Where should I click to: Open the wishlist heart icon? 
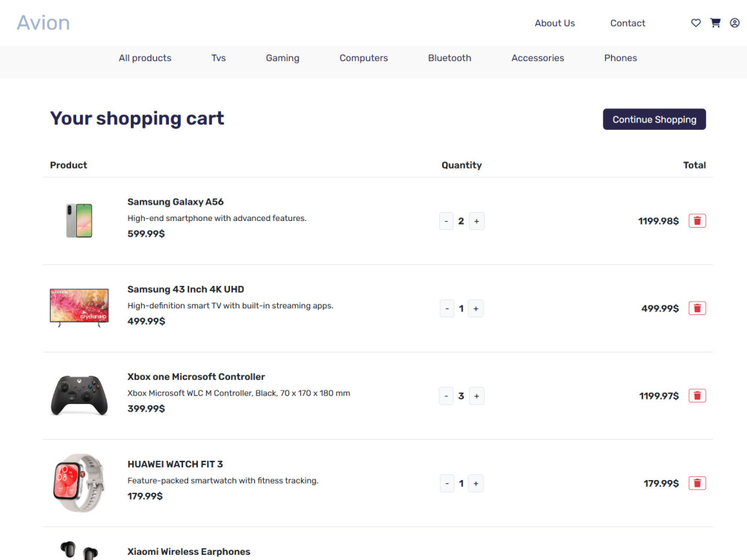click(x=695, y=23)
